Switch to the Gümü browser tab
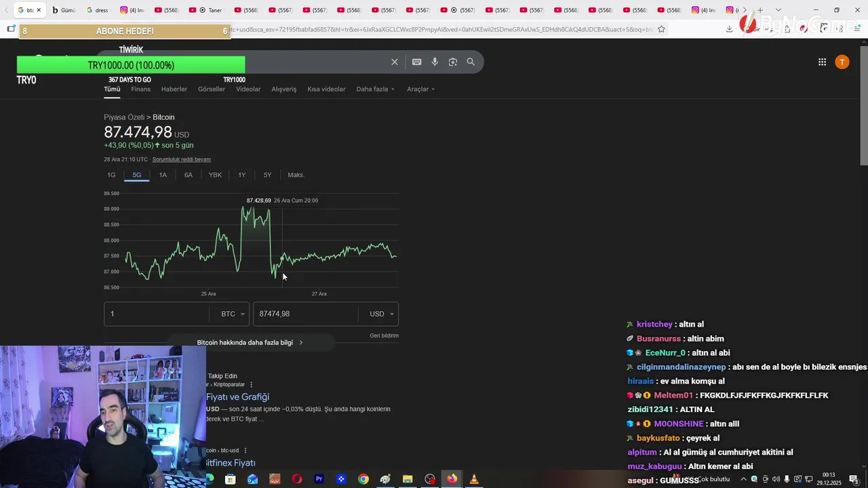 tap(64, 10)
